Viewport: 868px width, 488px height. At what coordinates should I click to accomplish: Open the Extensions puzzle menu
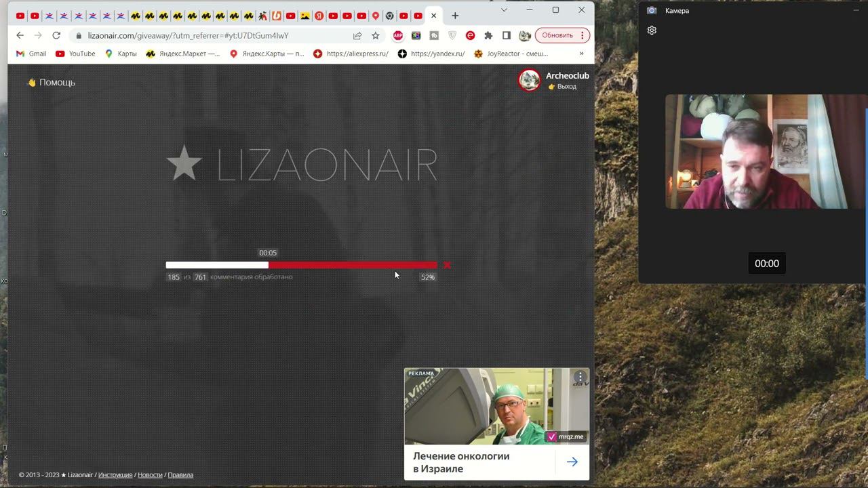click(x=488, y=35)
